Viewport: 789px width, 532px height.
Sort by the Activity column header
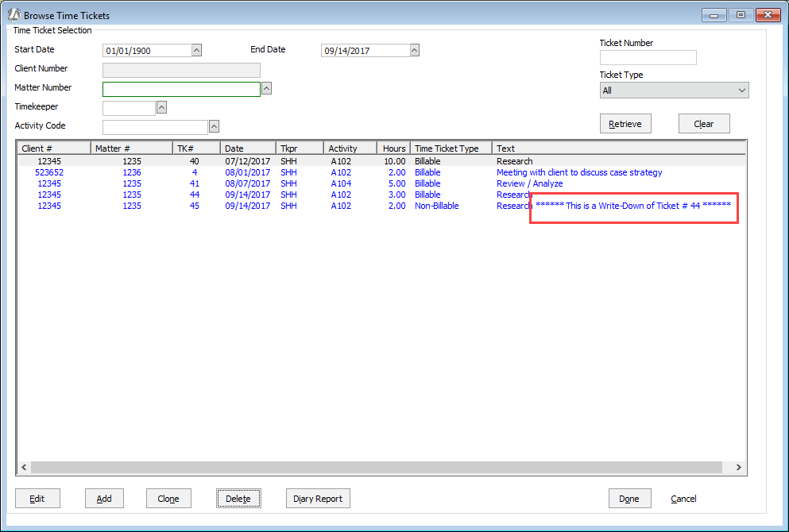[x=350, y=148]
